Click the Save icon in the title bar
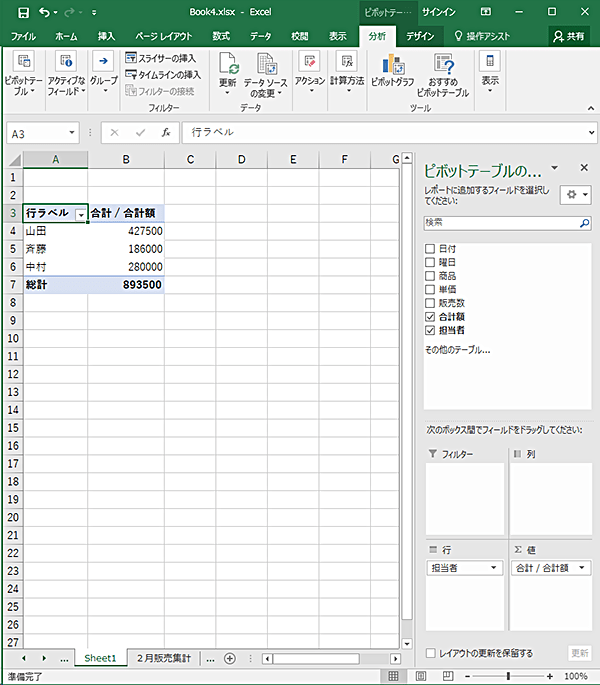600x685 pixels. [x=23, y=13]
